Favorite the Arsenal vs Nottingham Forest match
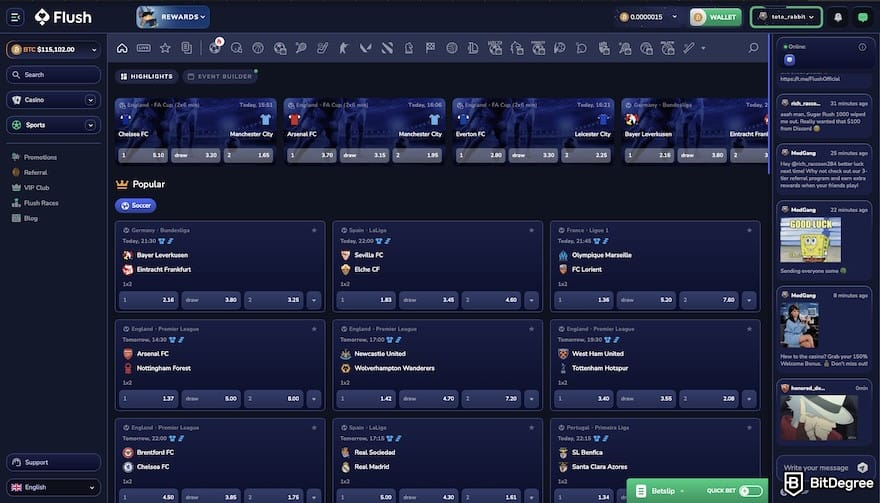Image resolution: width=880 pixels, height=503 pixels. coord(314,329)
